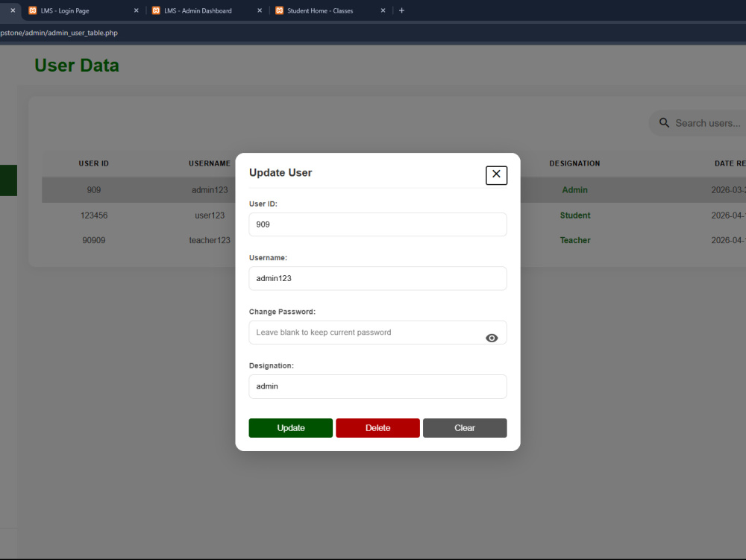Close the Student Home - Classes tab
Viewport: 746px width, 560px height.
click(383, 10)
